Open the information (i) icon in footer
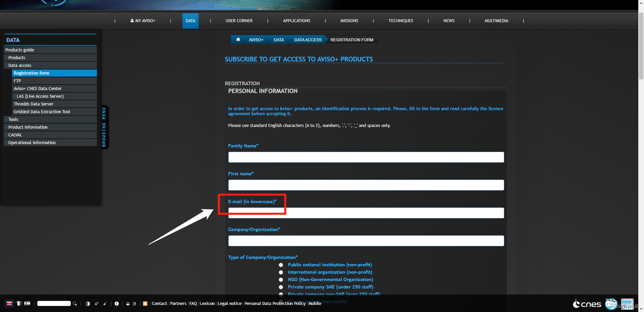This screenshot has width=644, height=312. click(x=117, y=304)
